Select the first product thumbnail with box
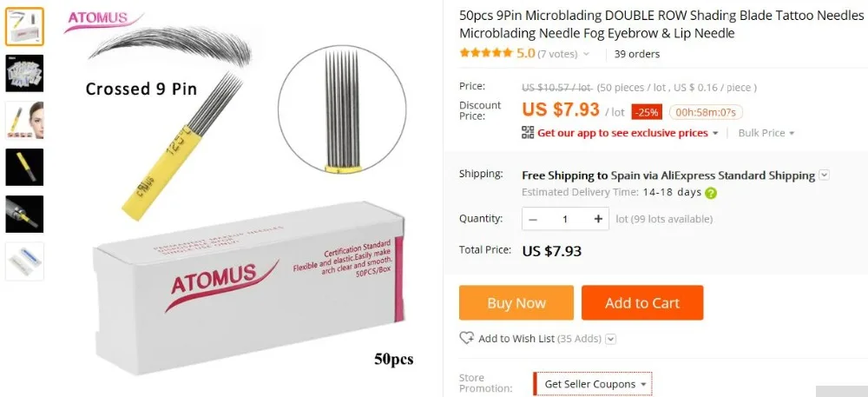Viewport: 868px width, 397px height. click(24, 27)
